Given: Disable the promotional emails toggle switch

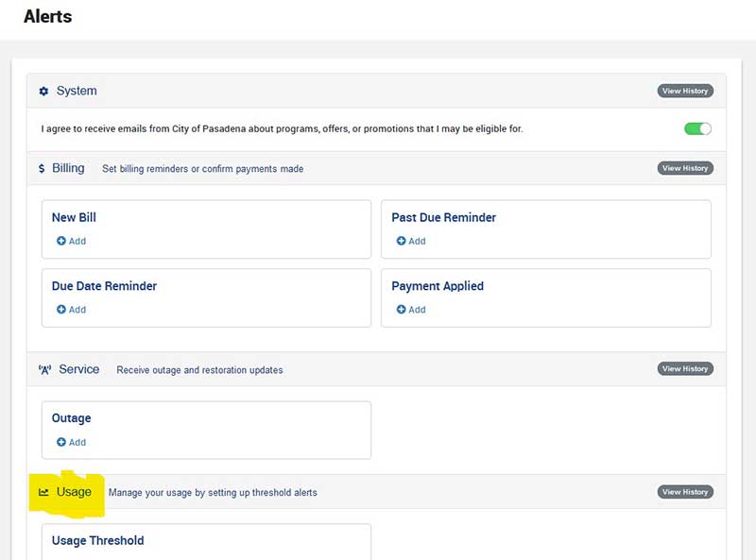Looking at the screenshot, I should tap(697, 128).
